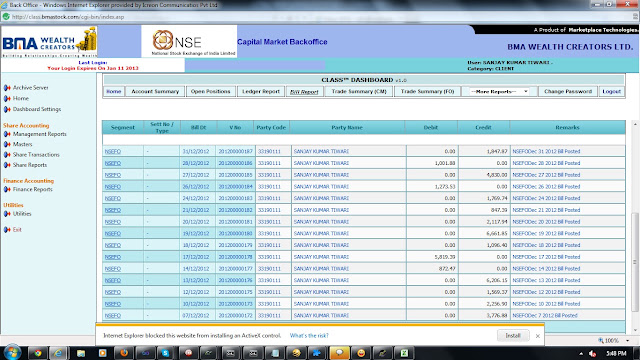This screenshot has height=360, width=640.
Task: Click the BMA Wealth Creators logo
Action: click(49, 42)
